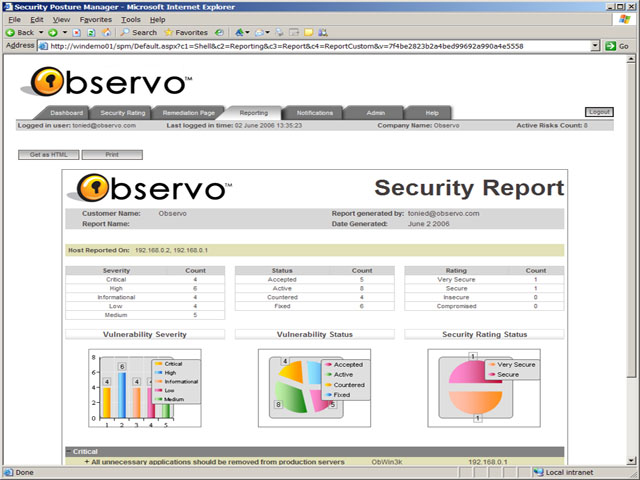
Task: Click the Internet Explorer title bar icon
Action: [7, 7]
